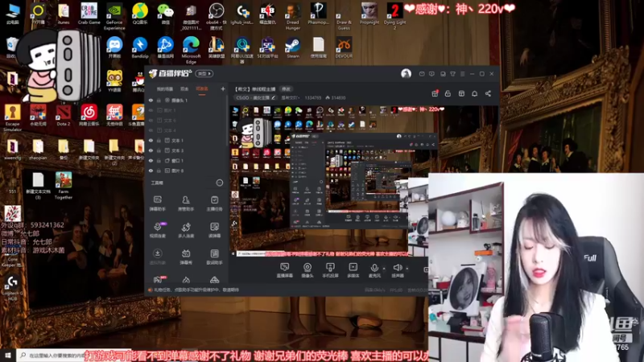Open the Windows Start menu
The height and width of the screenshot is (362, 644).
[8, 355]
